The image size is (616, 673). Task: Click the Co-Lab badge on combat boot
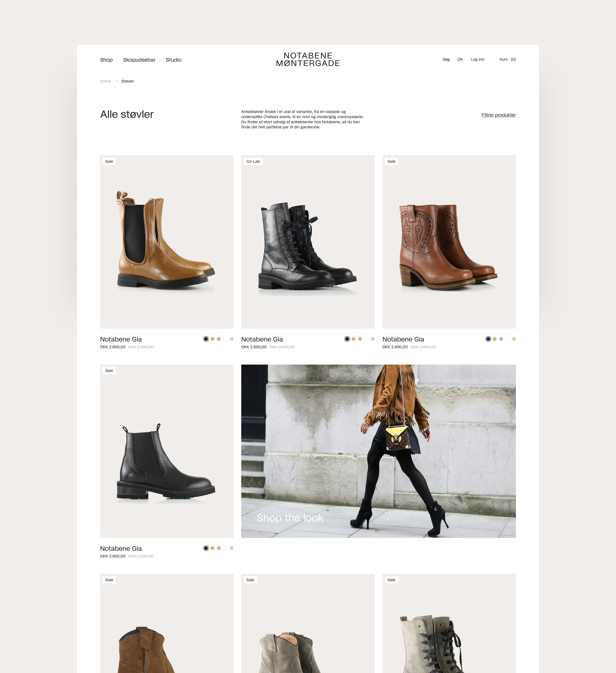click(x=253, y=161)
